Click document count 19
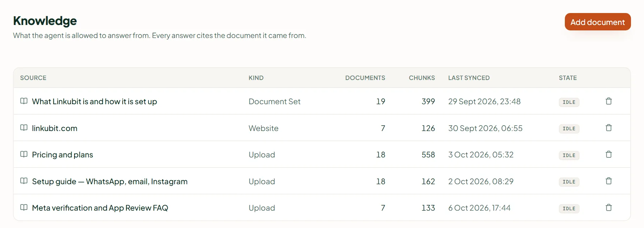 (x=381, y=101)
